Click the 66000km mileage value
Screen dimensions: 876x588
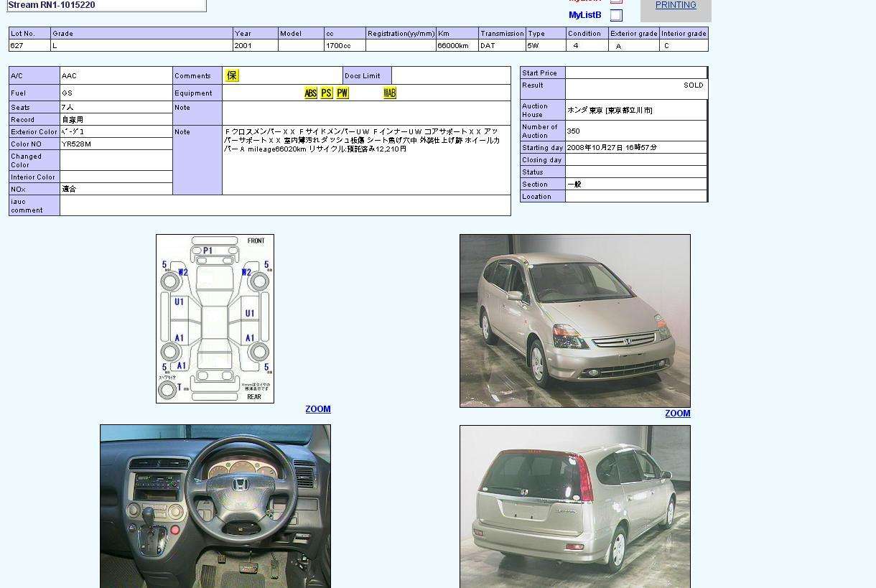click(x=453, y=45)
